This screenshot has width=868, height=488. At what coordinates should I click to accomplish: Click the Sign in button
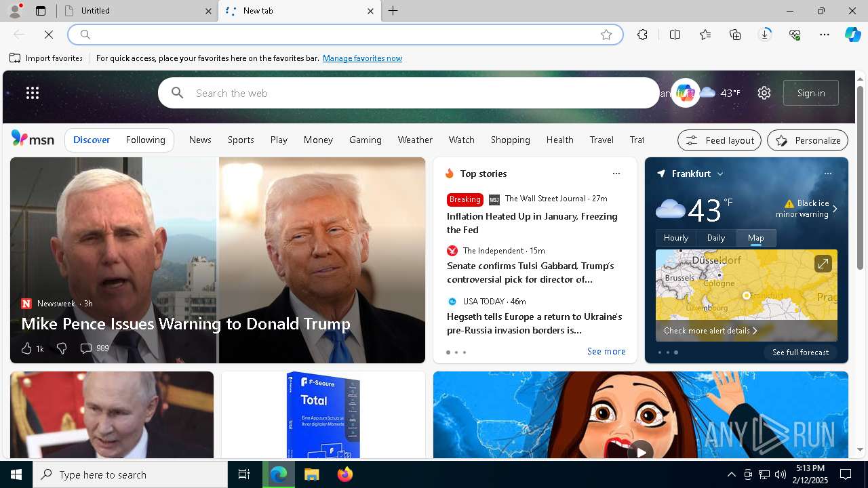click(x=811, y=93)
